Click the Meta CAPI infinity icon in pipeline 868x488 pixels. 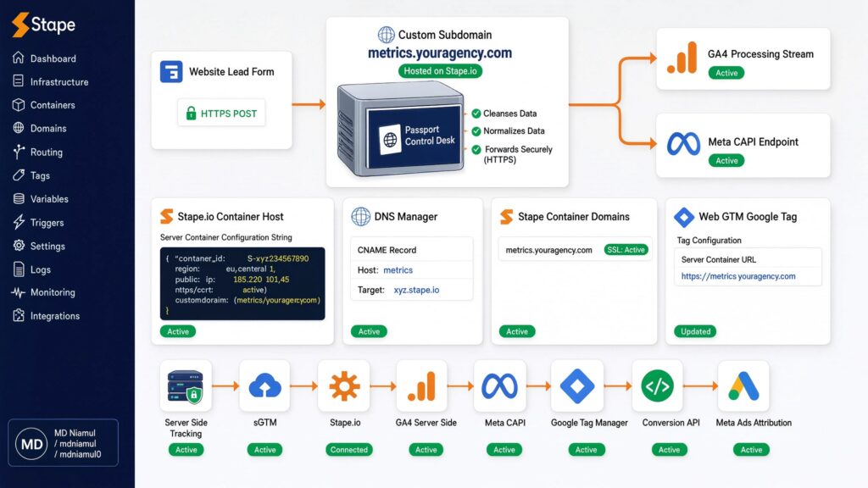click(500, 386)
